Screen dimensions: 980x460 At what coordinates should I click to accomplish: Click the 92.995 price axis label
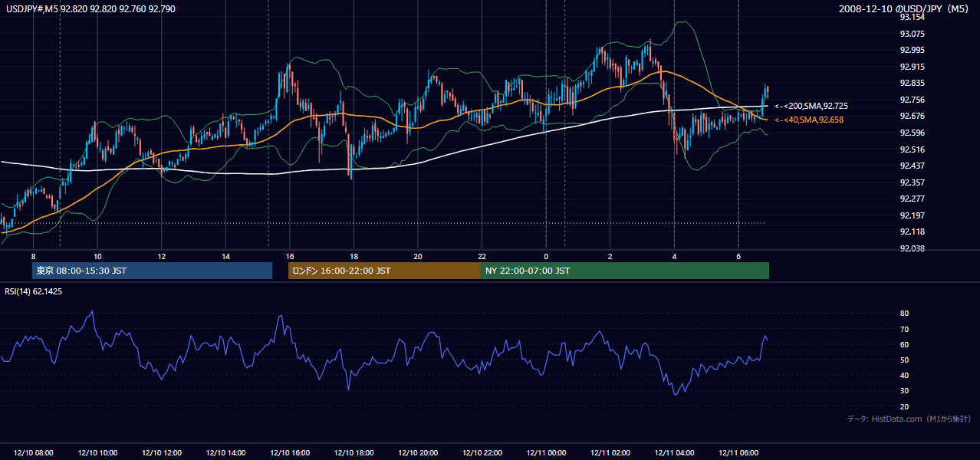912,50
